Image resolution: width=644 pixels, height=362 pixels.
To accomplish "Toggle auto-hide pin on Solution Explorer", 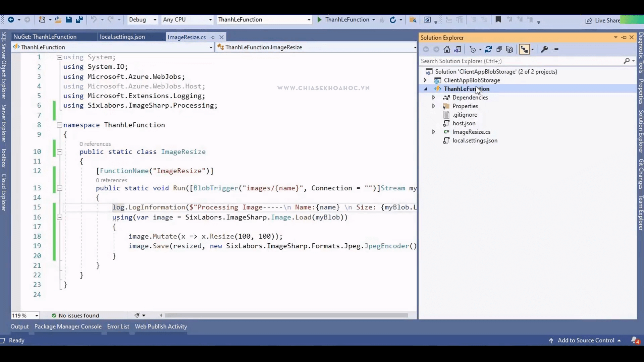I will point(624,37).
